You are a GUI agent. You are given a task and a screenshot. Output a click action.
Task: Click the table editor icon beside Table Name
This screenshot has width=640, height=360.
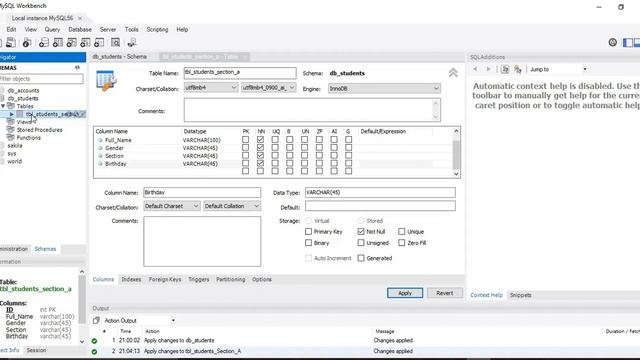pos(106,80)
